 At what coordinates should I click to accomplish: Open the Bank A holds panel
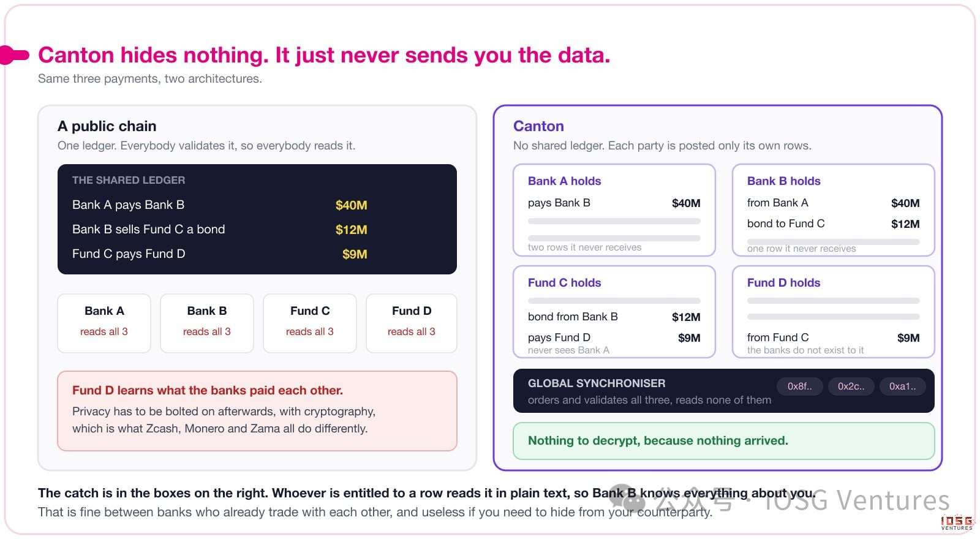pos(614,210)
